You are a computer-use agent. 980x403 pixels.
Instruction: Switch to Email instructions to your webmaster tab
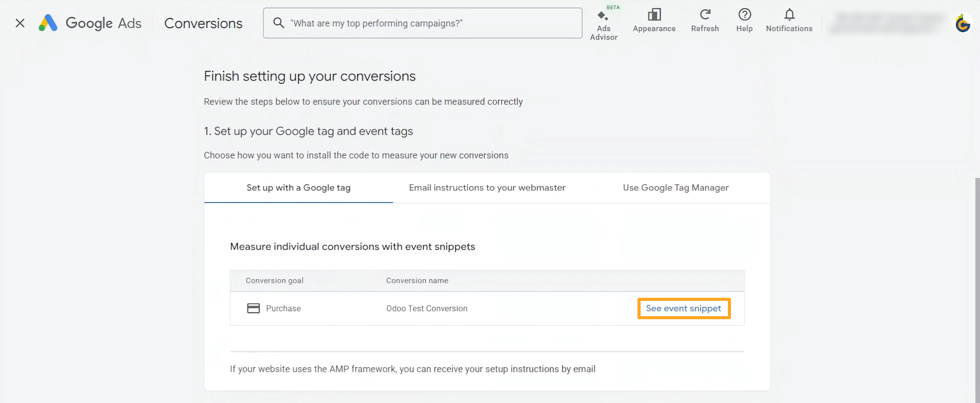pyautogui.click(x=487, y=187)
